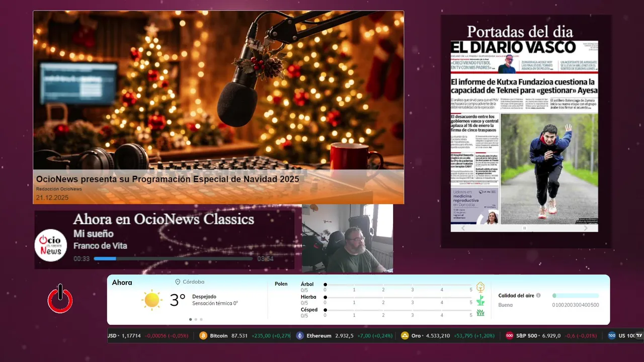Open the Navidad 2025 news headline
644x362 pixels.
pos(168,179)
